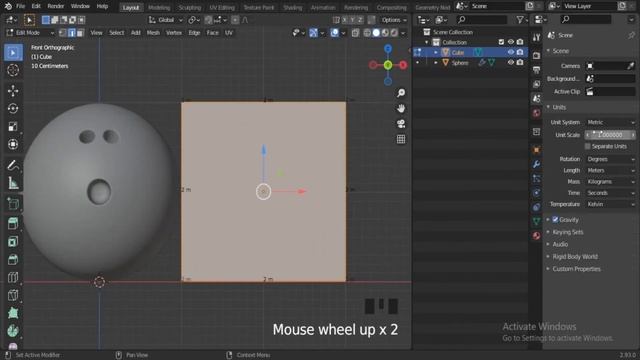
Task: Select the Loop Cut tool
Action: pyautogui.click(x=13, y=277)
